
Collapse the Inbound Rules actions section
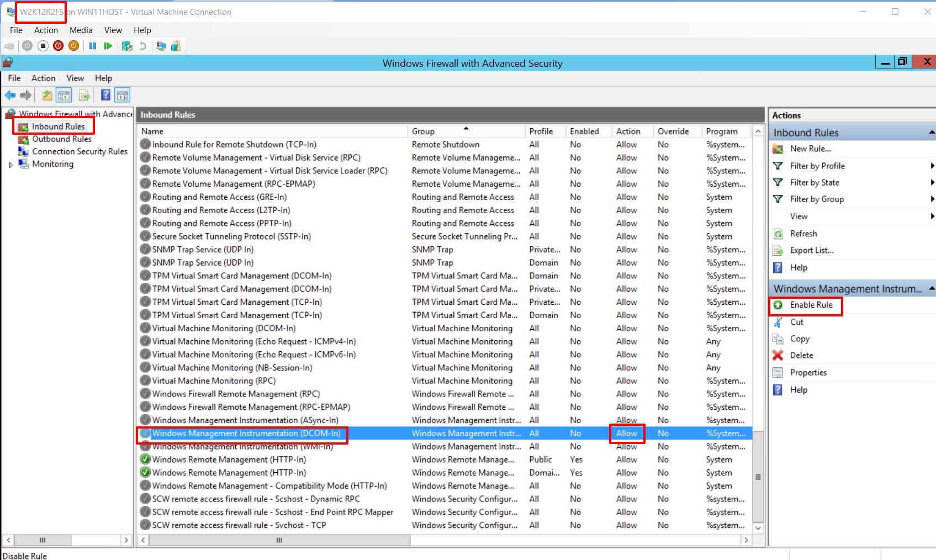coord(932,133)
